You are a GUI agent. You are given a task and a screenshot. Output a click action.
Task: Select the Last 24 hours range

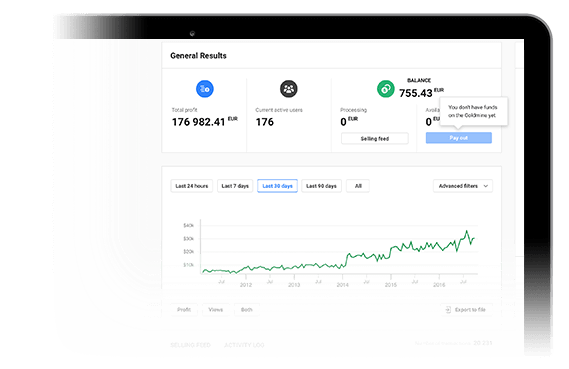[x=192, y=186]
